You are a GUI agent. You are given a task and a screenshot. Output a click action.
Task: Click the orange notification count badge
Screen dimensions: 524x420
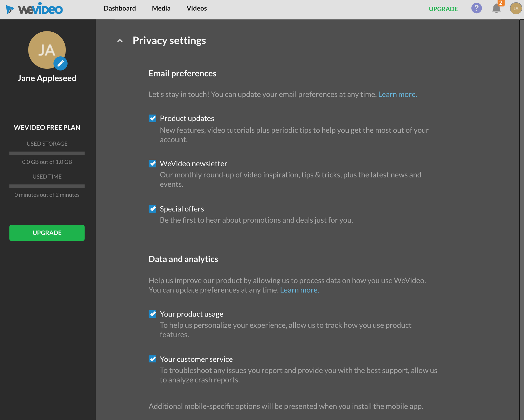click(x=501, y=3)
